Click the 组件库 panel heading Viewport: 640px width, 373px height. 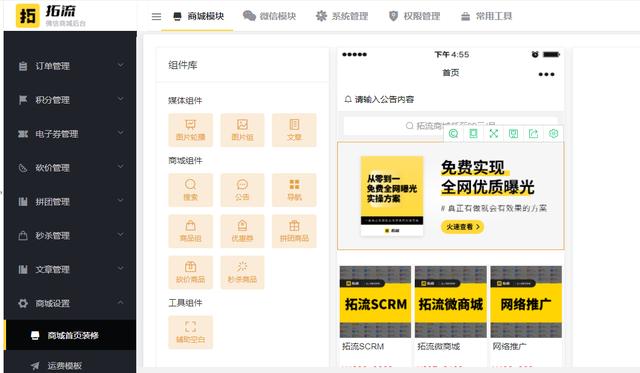coord(182,65)
